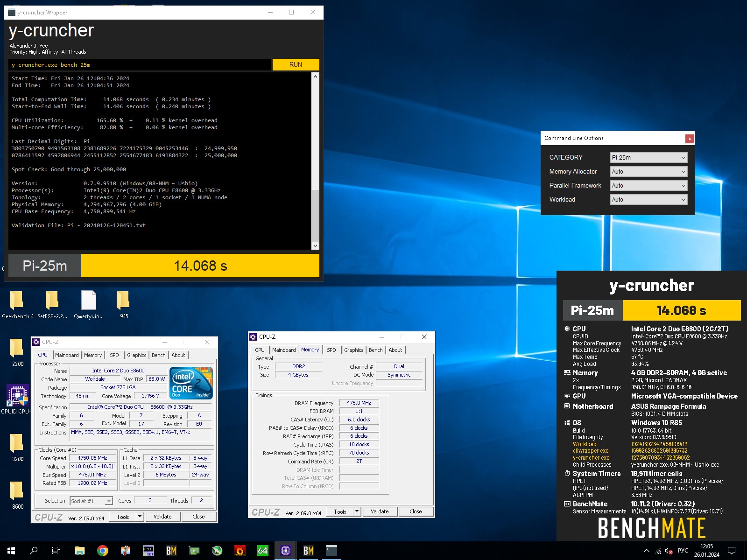Click the 4750.06 MHz Core Speed value
Viewport: 747px width, 560px height.
click(92, 458)
